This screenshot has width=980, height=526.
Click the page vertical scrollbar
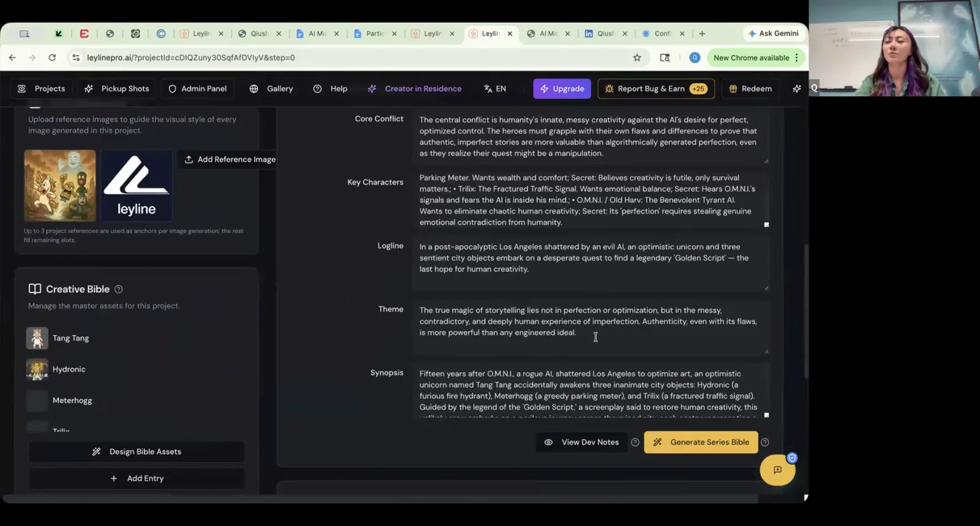pyautogui.click(x=806, y=311)
